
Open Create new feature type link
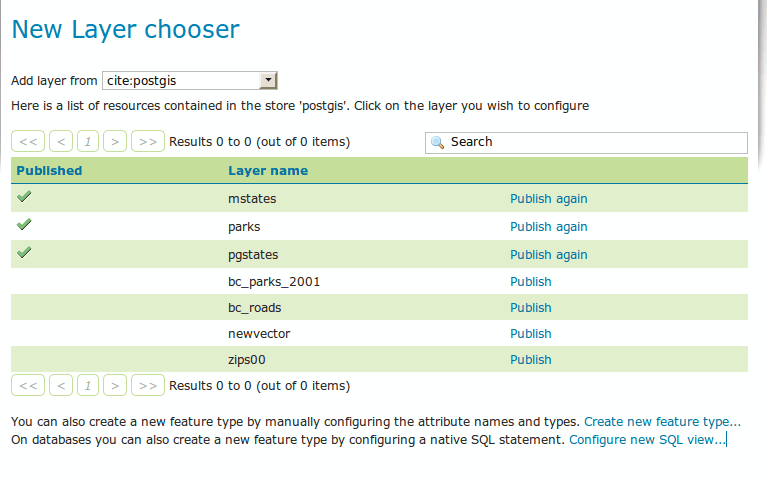[x=662, y=421]
